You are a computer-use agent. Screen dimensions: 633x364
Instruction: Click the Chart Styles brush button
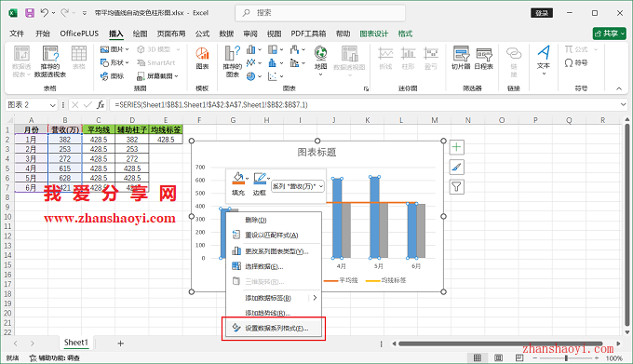coord(456,167)
